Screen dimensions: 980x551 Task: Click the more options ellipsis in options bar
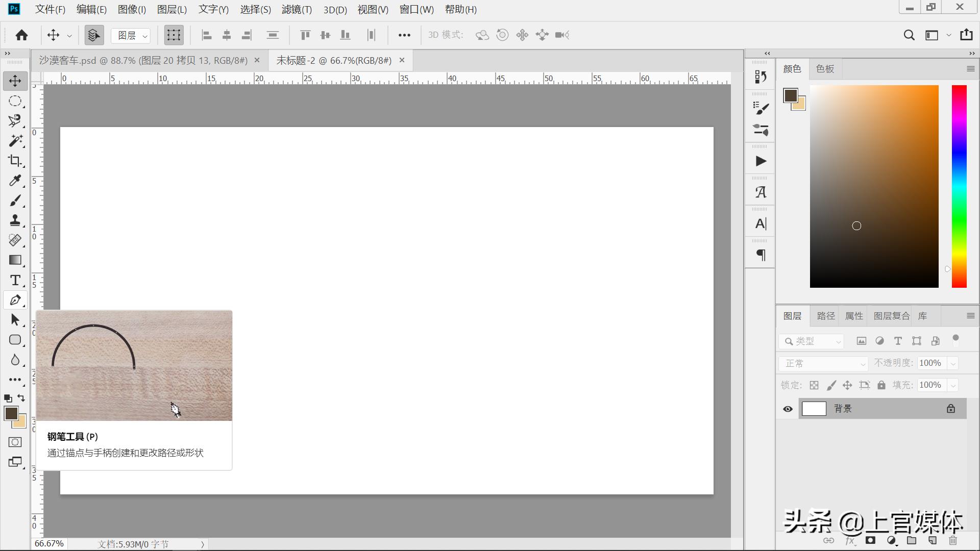click(x=405, y=35)
